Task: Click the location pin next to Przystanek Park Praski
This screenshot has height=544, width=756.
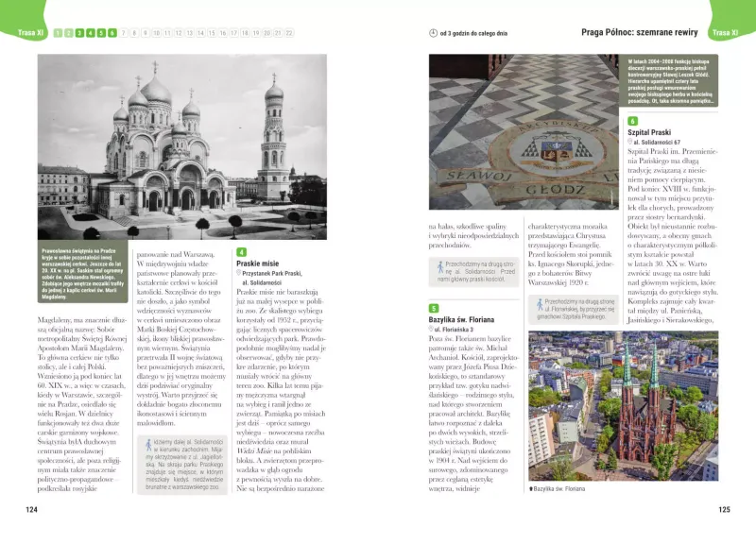Action: 238,273
